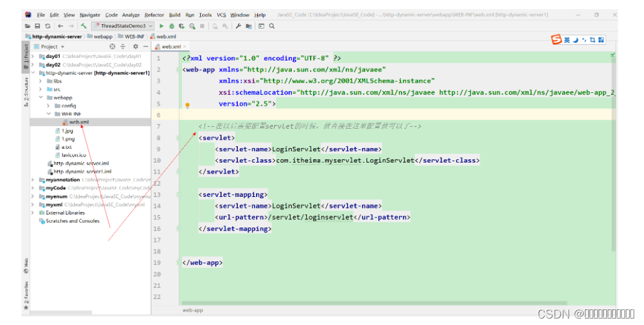The image size is (644, 325).
Task: Click the Save All toolbar icon
Action: pyautogui.click(x=38, y=26)
